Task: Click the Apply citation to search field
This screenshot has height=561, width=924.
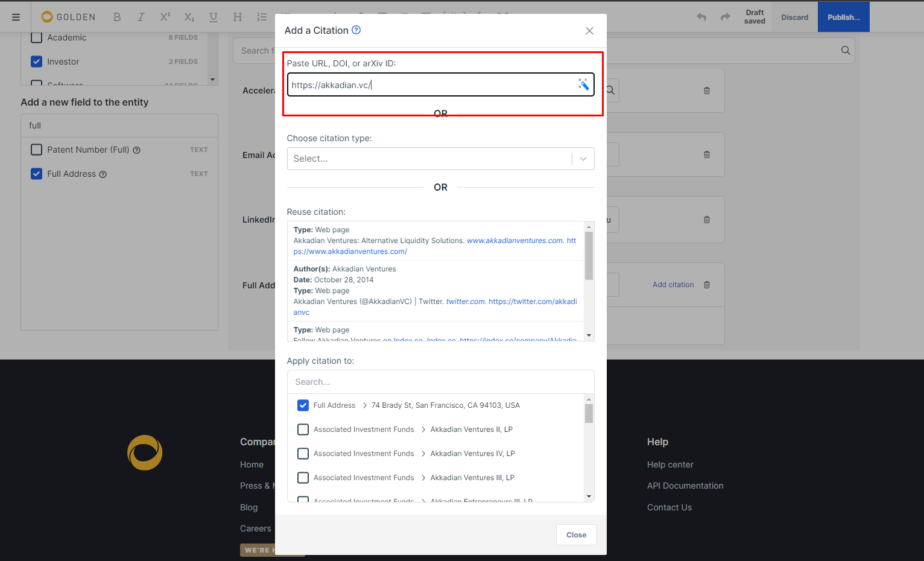Action: (441, 382)
